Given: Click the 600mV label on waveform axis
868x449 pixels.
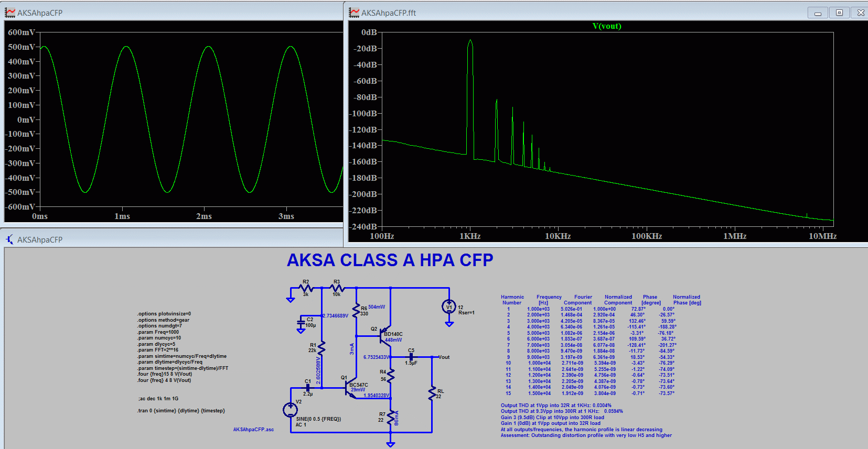Looking at the screenshot, I should (22, 32).
